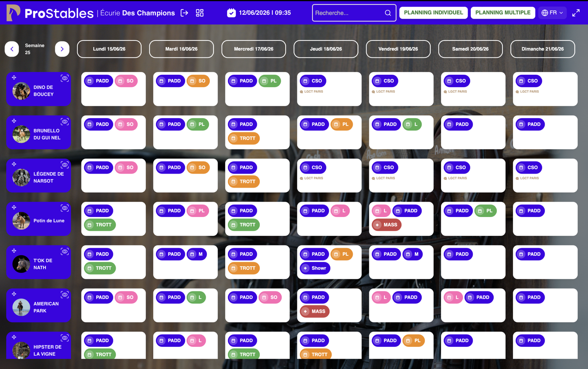The width and height of the screenshot is (588, 369).
Task: Click the search magnifier icon
Action: (388, 13)
